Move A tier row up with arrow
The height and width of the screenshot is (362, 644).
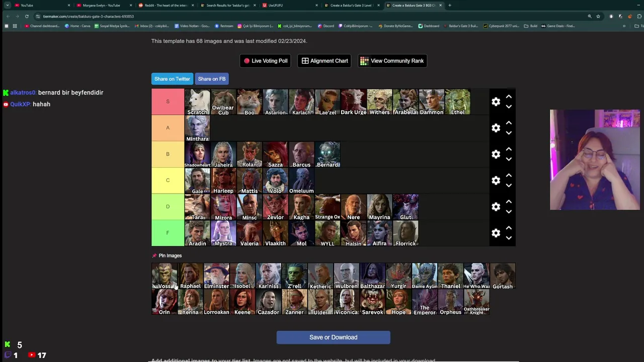509,123
